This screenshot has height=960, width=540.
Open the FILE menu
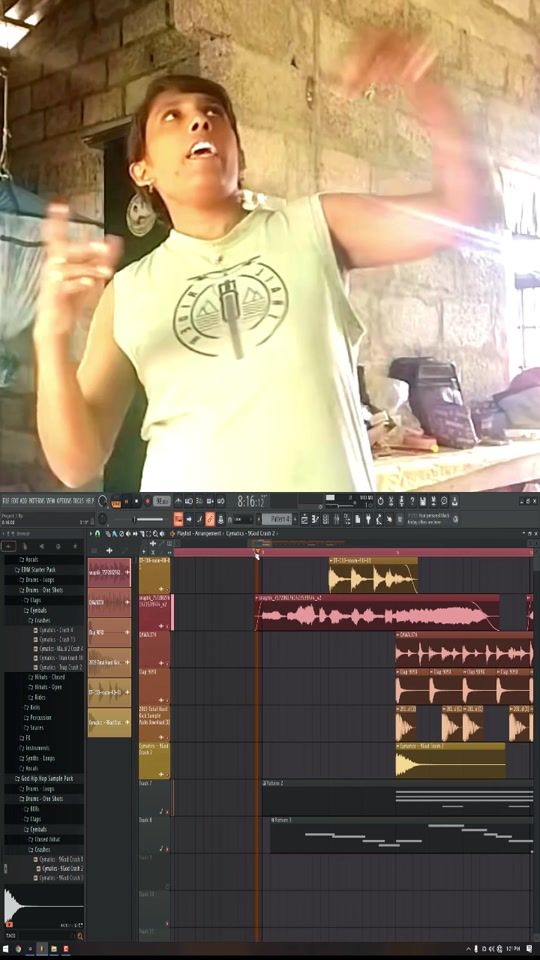(x=5, y=500)
